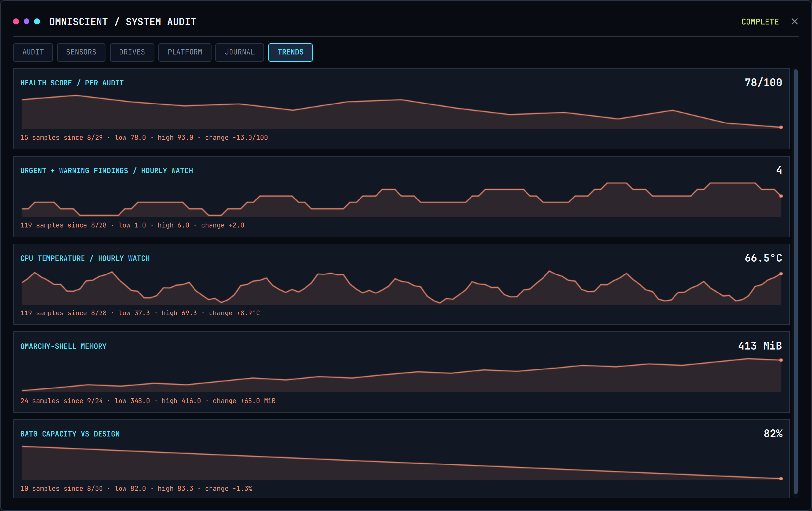Select the TRENDS tab
The width and height of the screenshot is (812, 511).
[290, 52]
